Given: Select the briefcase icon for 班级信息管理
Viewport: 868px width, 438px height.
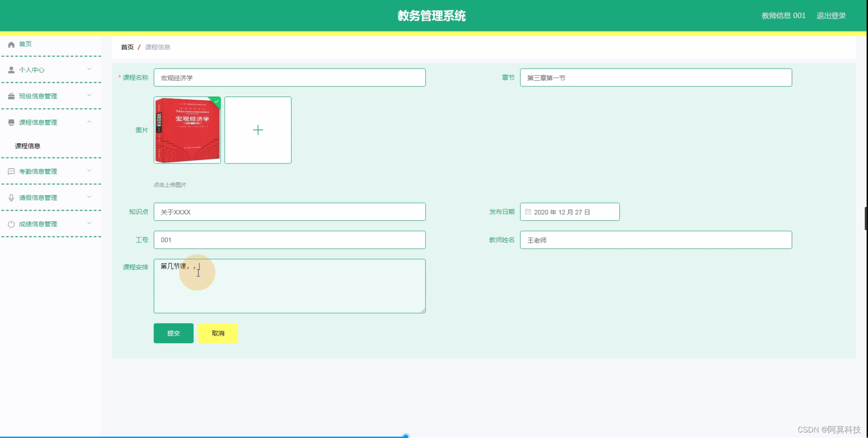Looking at the screenshot, I should 11,96.
